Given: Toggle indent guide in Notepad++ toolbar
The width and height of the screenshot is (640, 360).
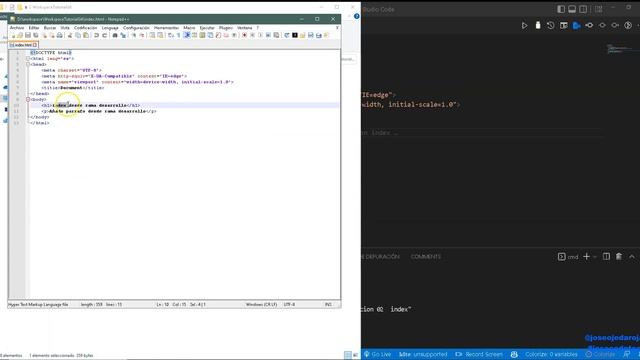Looking at the screenshot, I should [187, 35].
